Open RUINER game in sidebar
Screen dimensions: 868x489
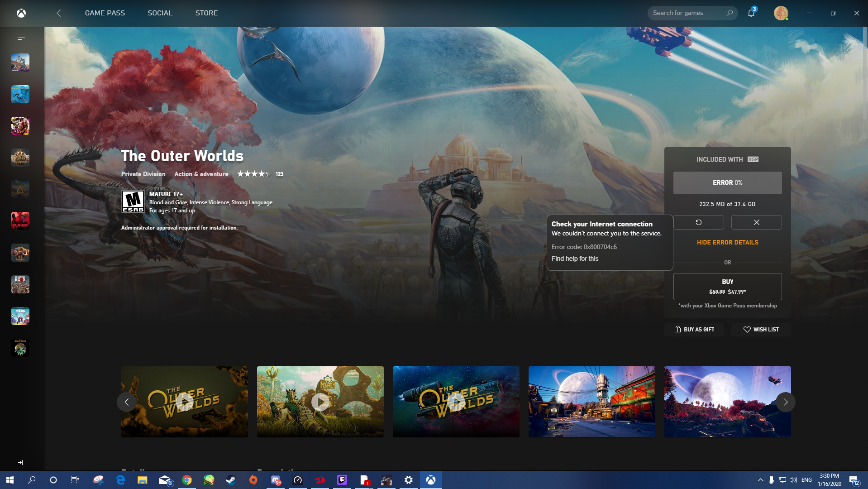20,221
